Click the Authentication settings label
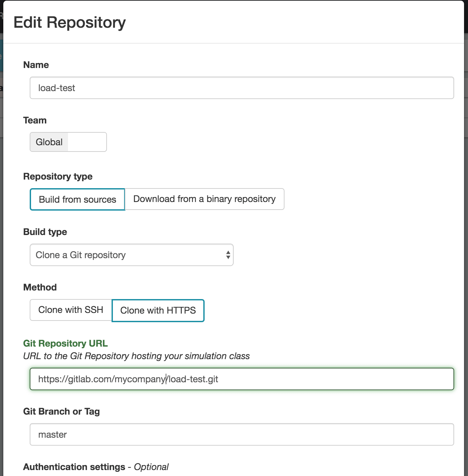This screenshot has height=476, width=468. coord(74,467)
